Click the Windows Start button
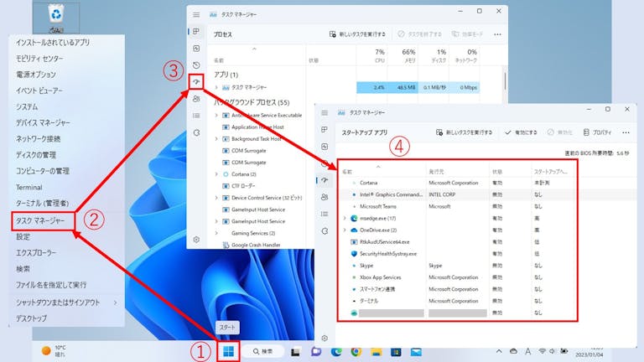The image size is (644, 362). tap(228, 351)
